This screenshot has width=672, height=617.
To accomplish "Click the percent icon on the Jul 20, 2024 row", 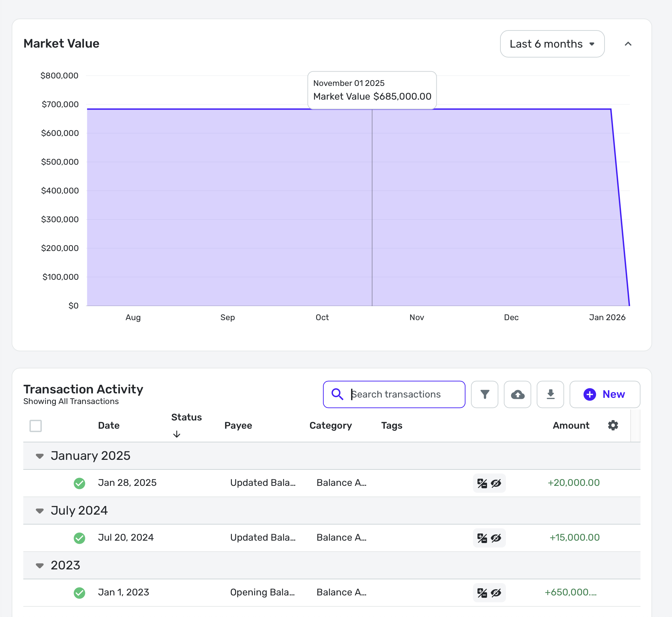I will [x=482, y=538].
